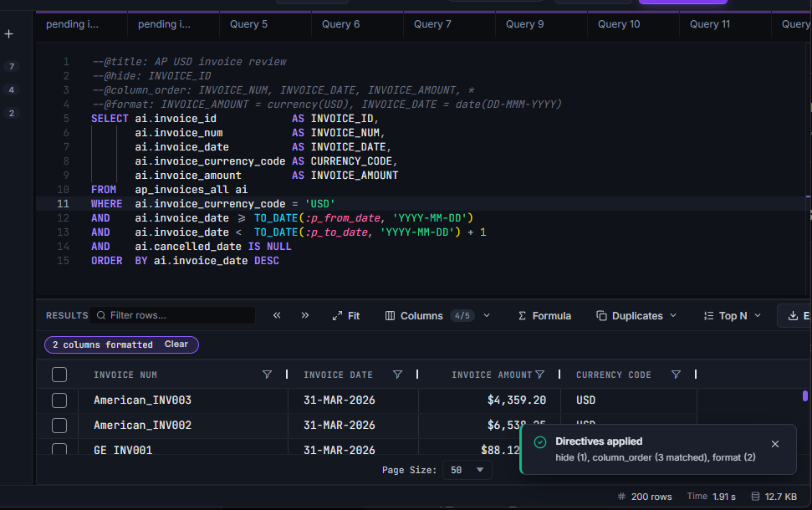Click the export download icon
Image resolution: width=812 pixels, height=510 pixels.
[x=793, y=316]
